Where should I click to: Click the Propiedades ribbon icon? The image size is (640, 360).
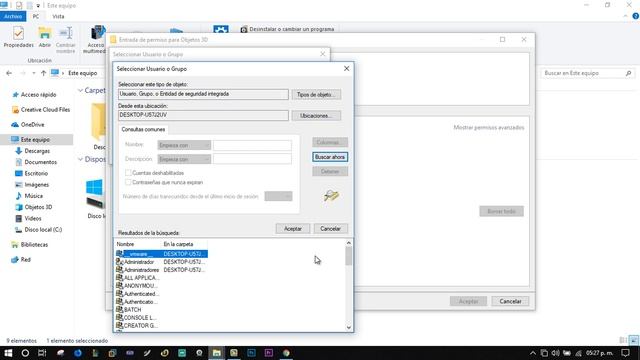18,37
